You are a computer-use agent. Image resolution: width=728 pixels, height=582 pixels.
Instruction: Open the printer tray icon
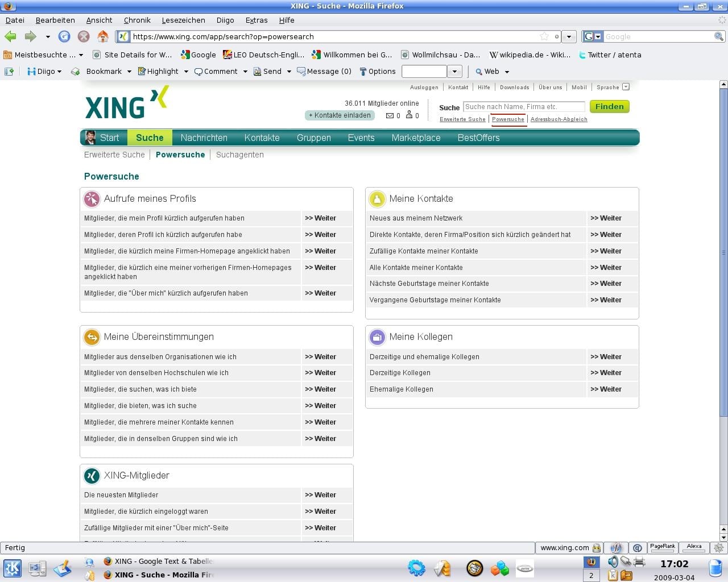[x=639, y=562]
